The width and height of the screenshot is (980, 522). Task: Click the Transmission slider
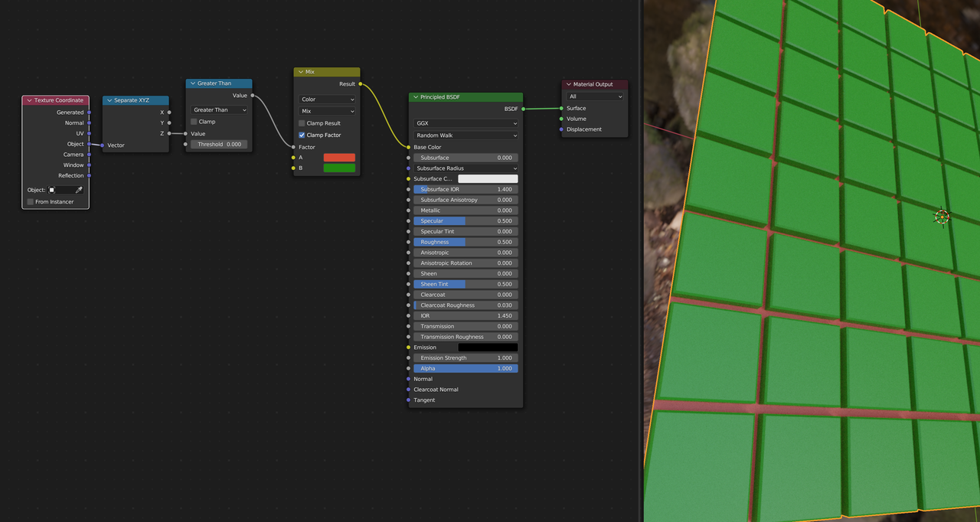pyautogui.click(x=465, y=326)
